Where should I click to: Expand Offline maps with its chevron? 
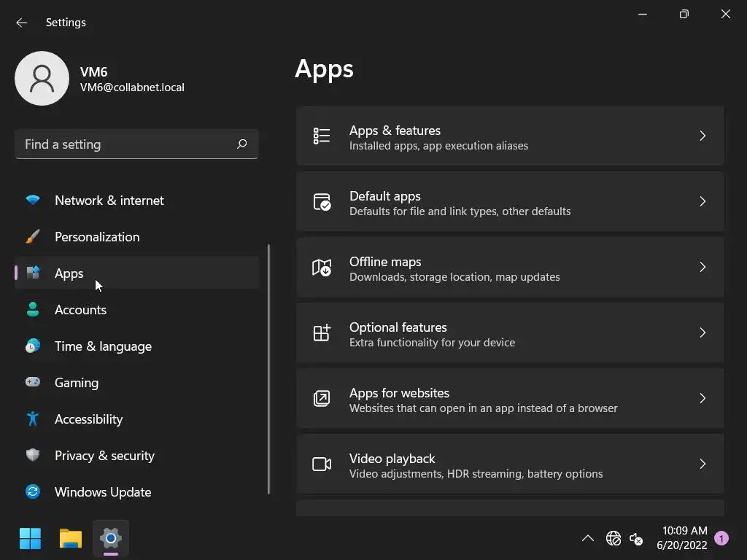(703, 267)
